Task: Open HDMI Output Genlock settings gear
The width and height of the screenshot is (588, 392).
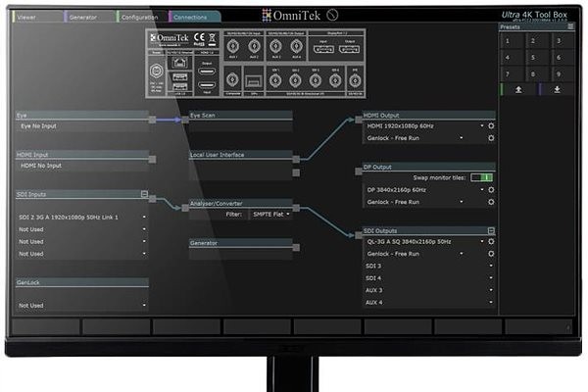Action: (491, 138)
